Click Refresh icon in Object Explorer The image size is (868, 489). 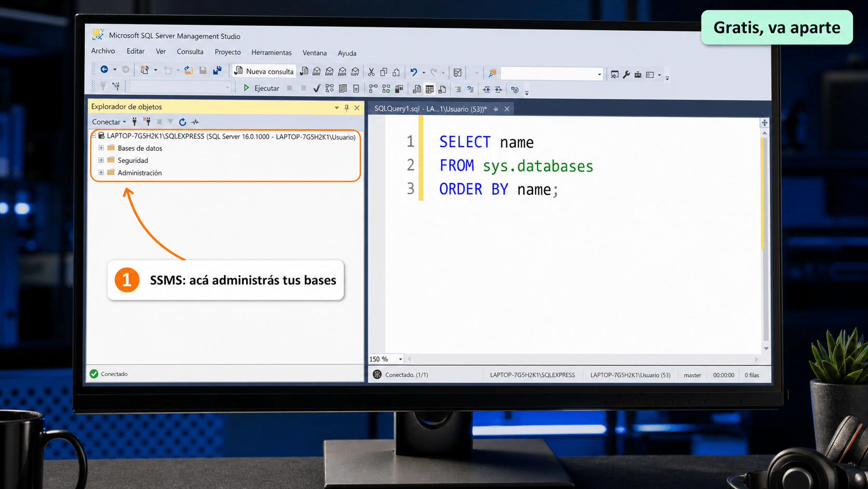tap(183, 122)
